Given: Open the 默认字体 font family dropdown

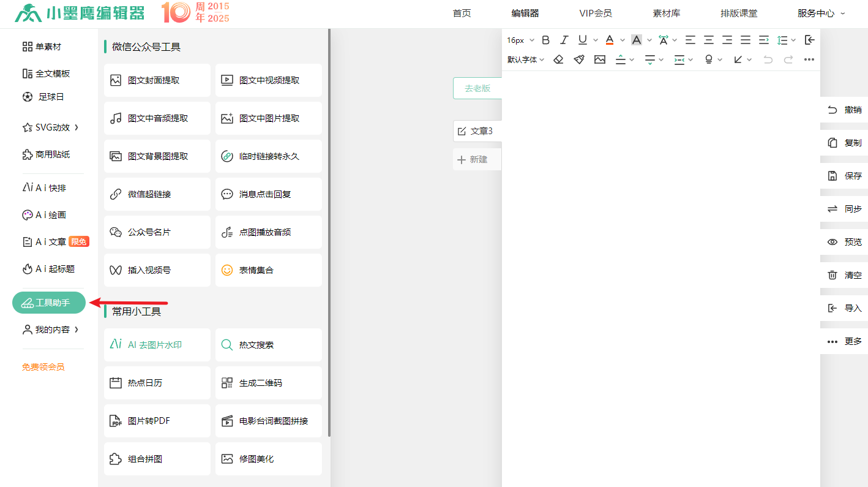Looking at the screenshot, I should tap(525, 59).
